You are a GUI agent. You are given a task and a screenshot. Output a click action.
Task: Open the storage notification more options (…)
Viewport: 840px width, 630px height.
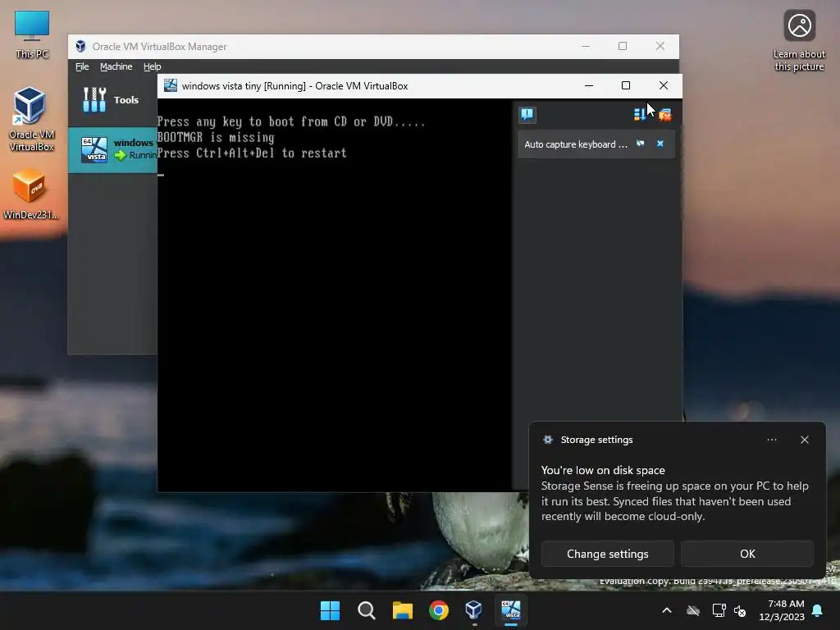tap(771, 440)
